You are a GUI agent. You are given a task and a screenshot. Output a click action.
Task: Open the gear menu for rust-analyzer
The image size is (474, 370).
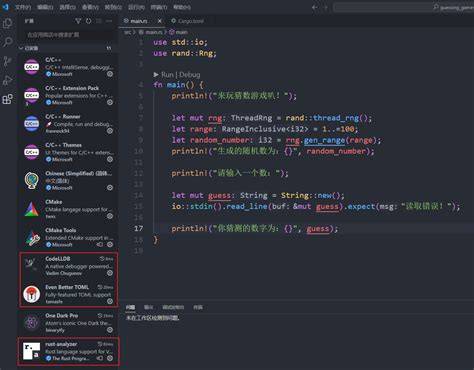110,358
